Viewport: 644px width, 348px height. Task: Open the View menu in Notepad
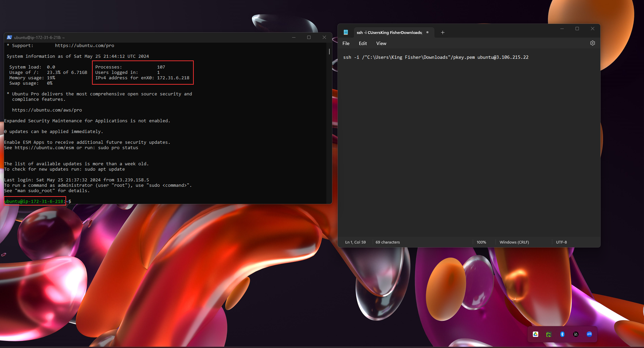381,43
